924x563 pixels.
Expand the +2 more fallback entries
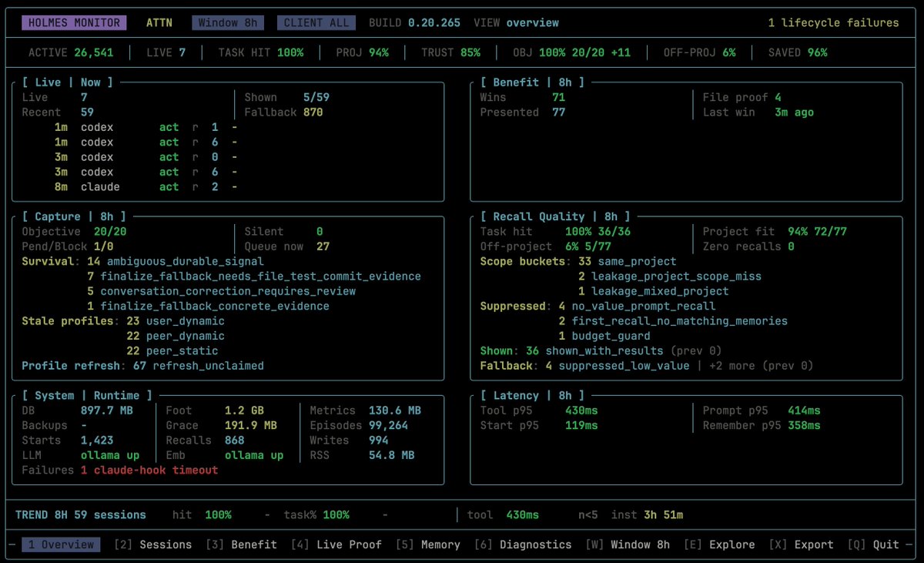(732, 366)
